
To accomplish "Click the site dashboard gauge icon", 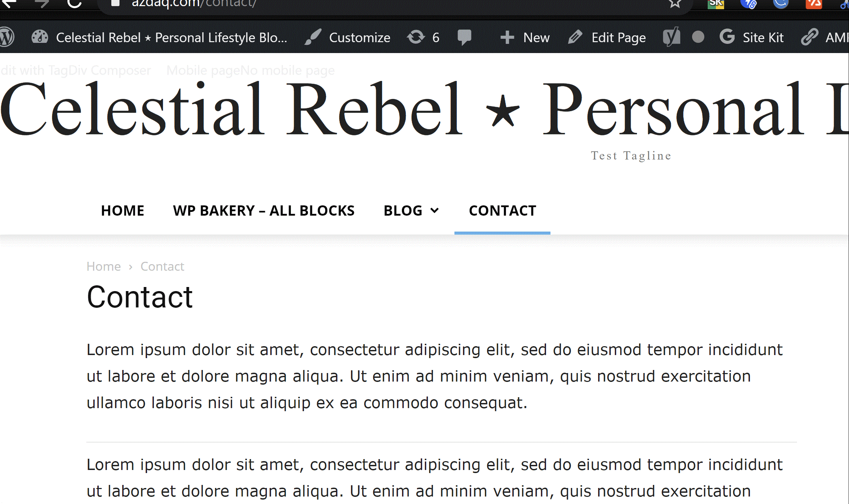I will point(40,37).
